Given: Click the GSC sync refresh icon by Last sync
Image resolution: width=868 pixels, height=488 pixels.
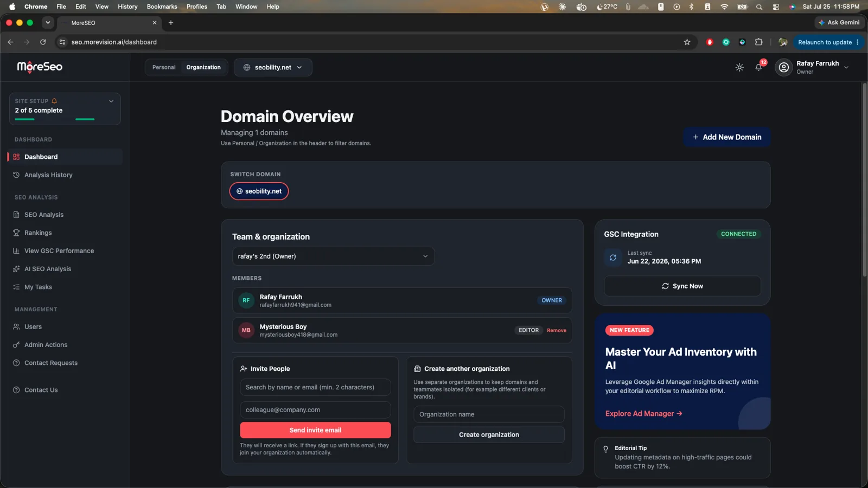Looking at the screenshot, I should 613,258.
